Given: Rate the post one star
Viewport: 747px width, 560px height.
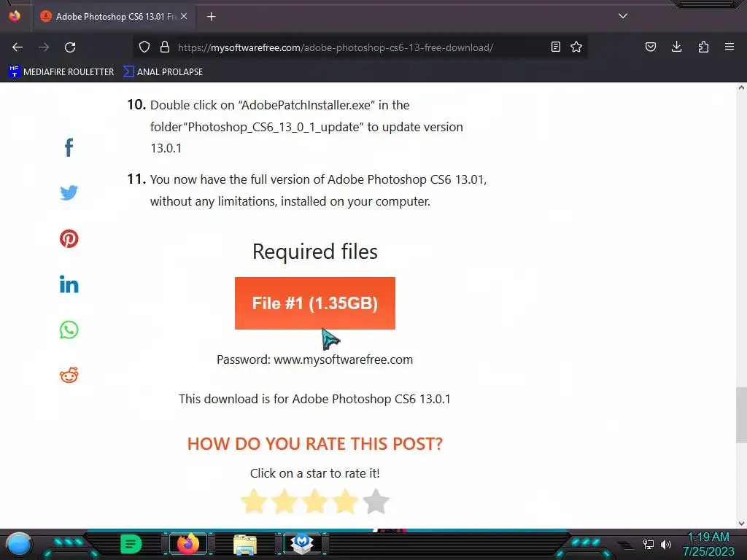Looking at the screenshot, I should point(254,502).
